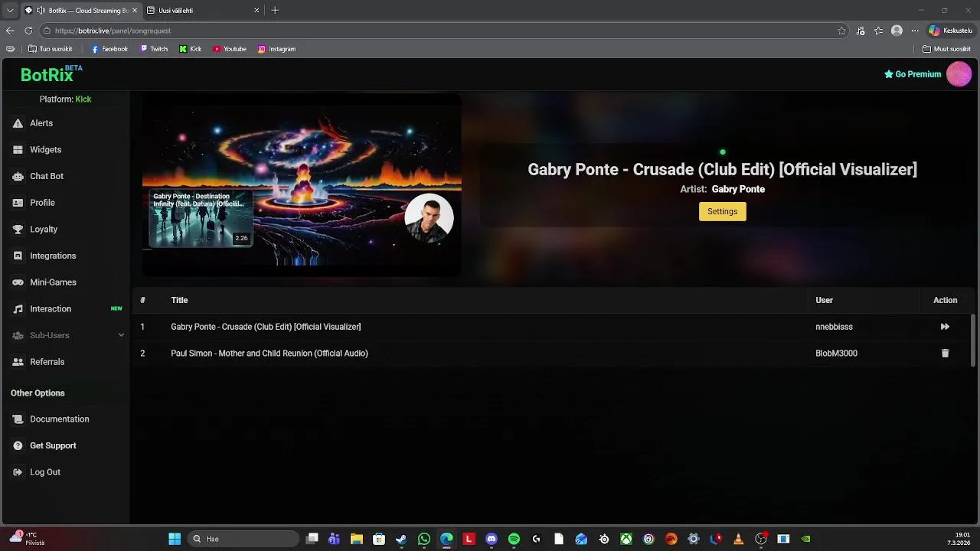Click the Keskustelu Copilot button
Image resolution: width=980 pixels, height=551 pixels.
pyautogui.click(x=950, y=31)
